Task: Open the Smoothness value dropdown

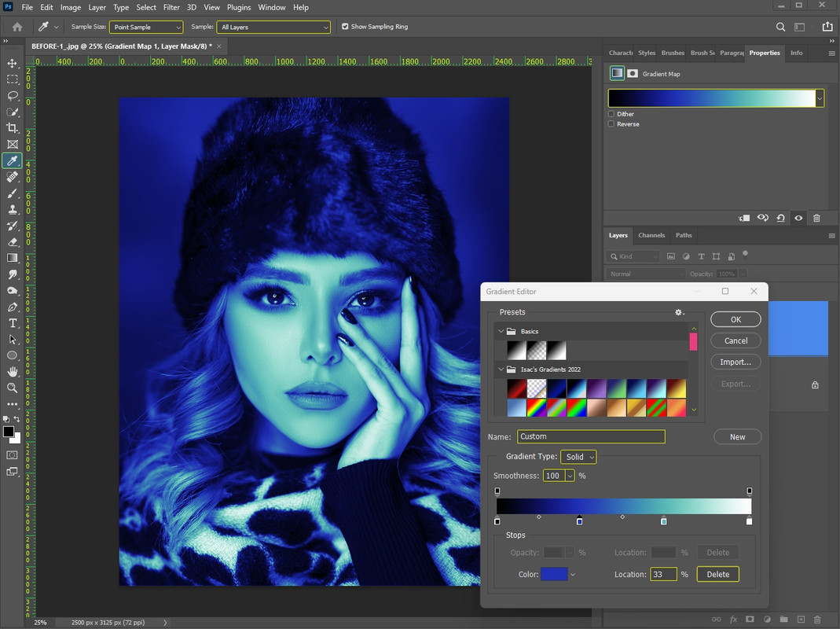Action: 570,476
